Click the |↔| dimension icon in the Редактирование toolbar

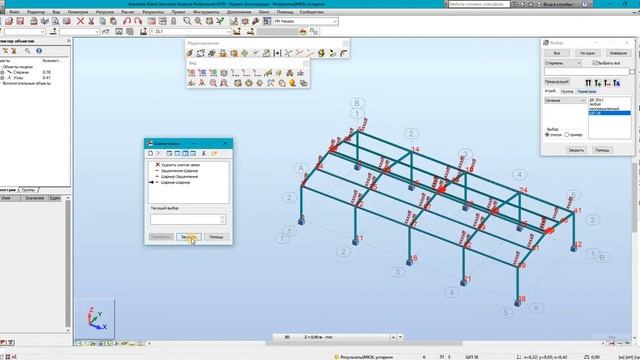(x=277, y=53)
